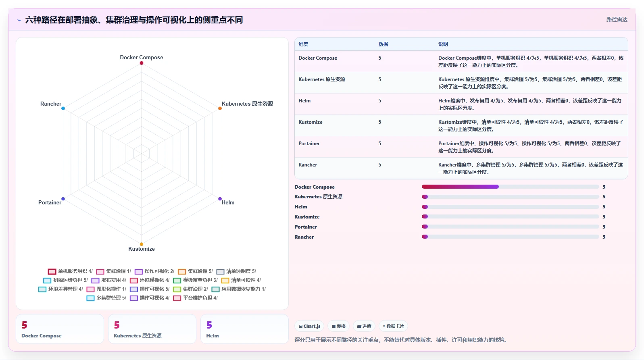Image resolution: width=644 pixels, height=360 pixels.
Task: Click the Rancher progress bar
Action: point(510,237)
